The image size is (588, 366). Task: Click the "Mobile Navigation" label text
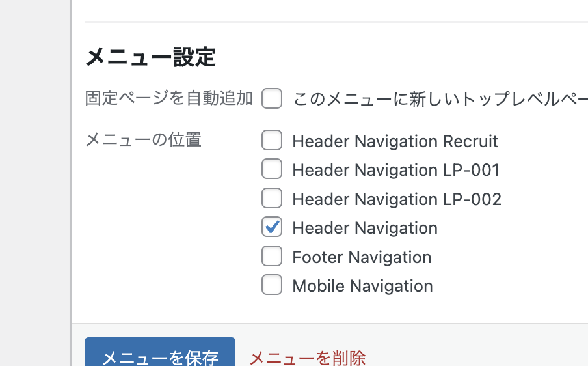click(362, 286)
